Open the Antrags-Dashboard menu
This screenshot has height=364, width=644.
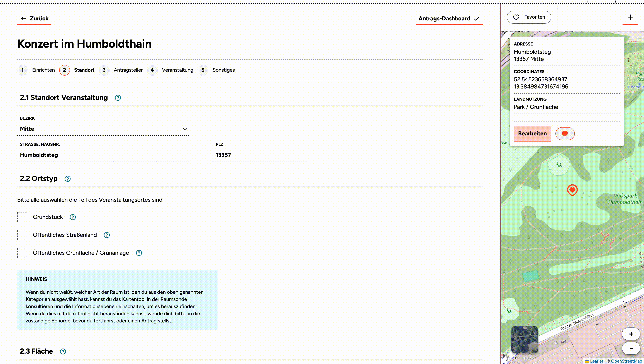coord(449,18)
